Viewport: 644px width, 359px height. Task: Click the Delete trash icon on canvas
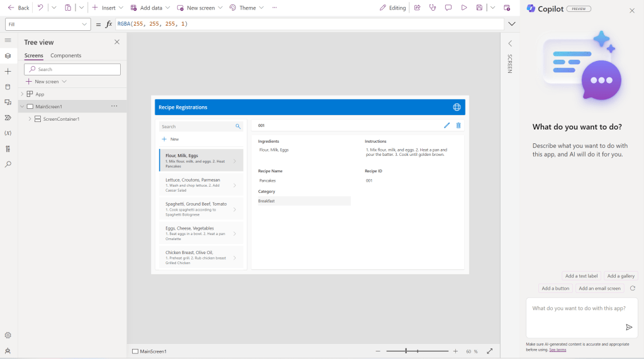pyautogui.click(x=458, y=125)
